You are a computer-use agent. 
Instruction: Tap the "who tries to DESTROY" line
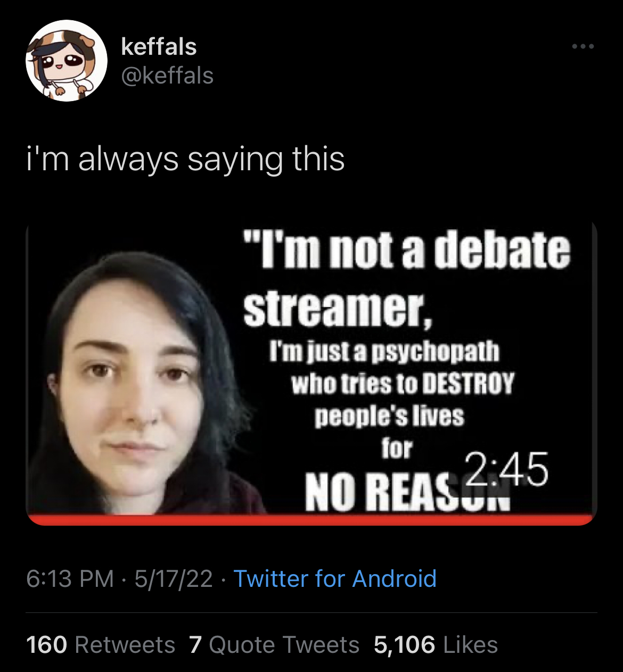403,383
